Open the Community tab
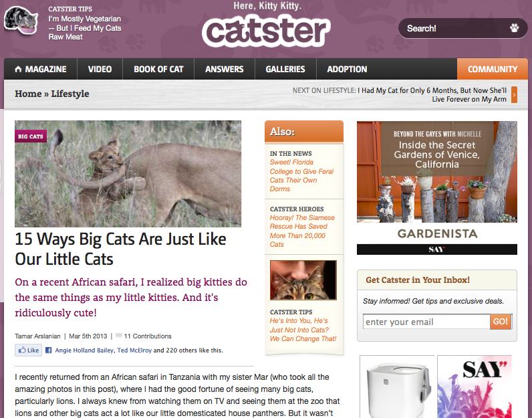532x418 pixels. click(493, 69)
